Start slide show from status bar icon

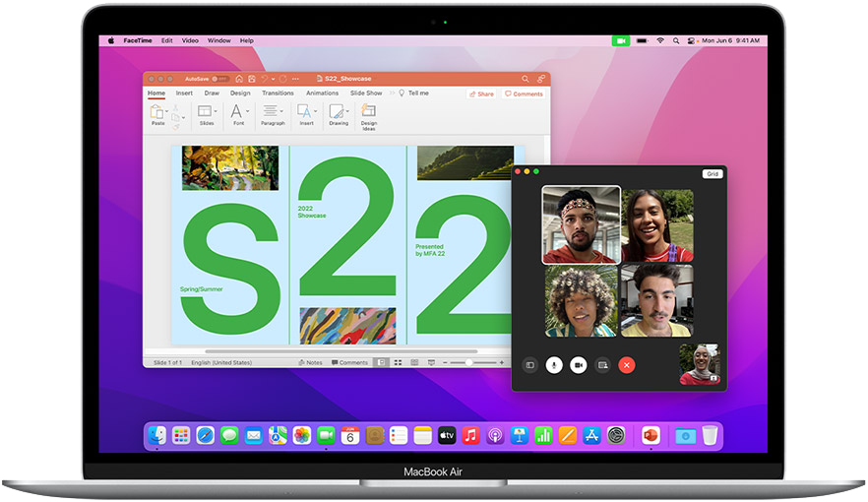431,362
